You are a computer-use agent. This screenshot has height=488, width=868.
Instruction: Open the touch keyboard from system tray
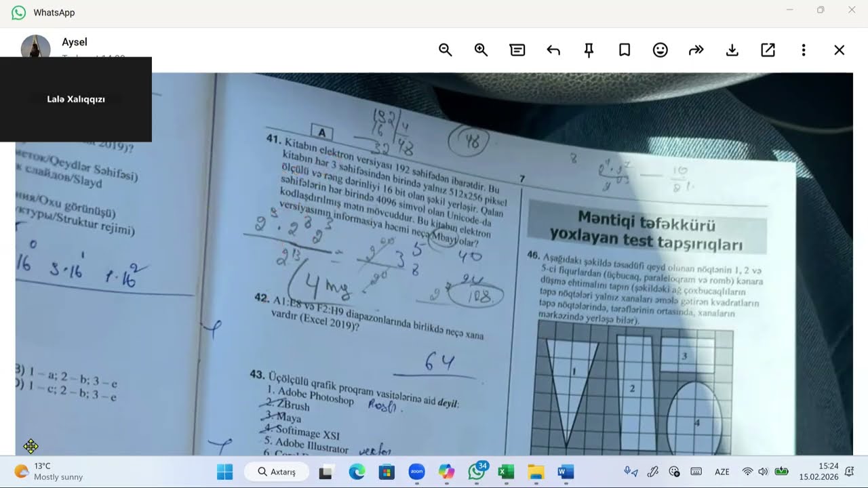pos(696,472)
